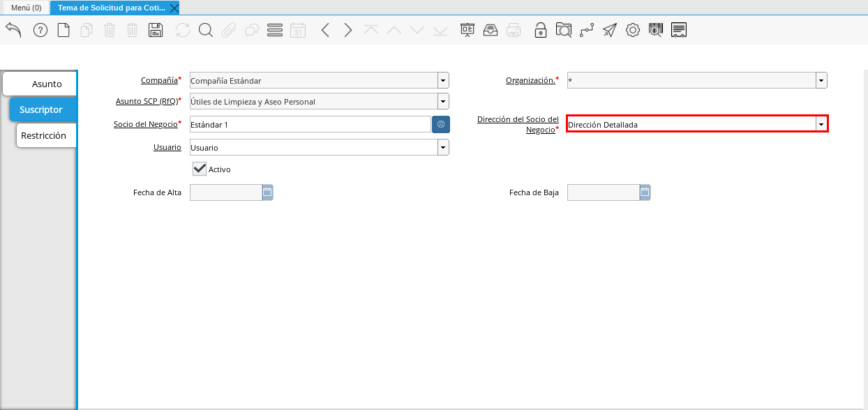This screenshot has width=868, height=410.
Task: Click the Compañía field label link
Action: pyautogui.click(x=159, y=80)
